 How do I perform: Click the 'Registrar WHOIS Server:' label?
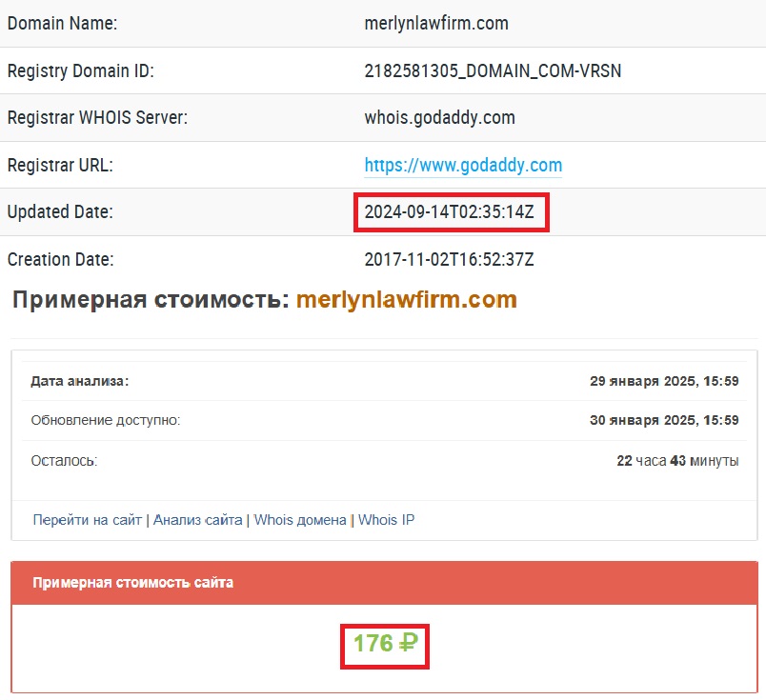(x=97, y=118)
